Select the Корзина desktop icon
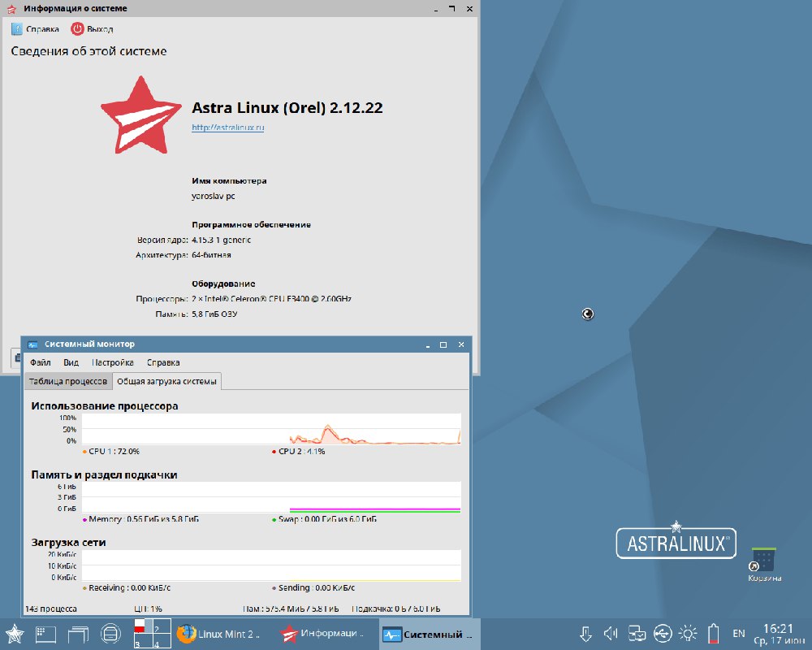The height and width of the screenshot is (650, 812). [764, 565]
